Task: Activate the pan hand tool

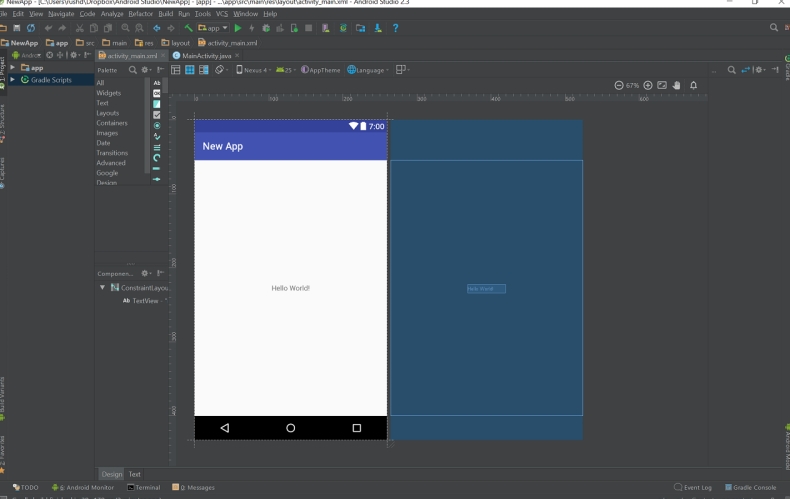Action: (x=677, y=85)
